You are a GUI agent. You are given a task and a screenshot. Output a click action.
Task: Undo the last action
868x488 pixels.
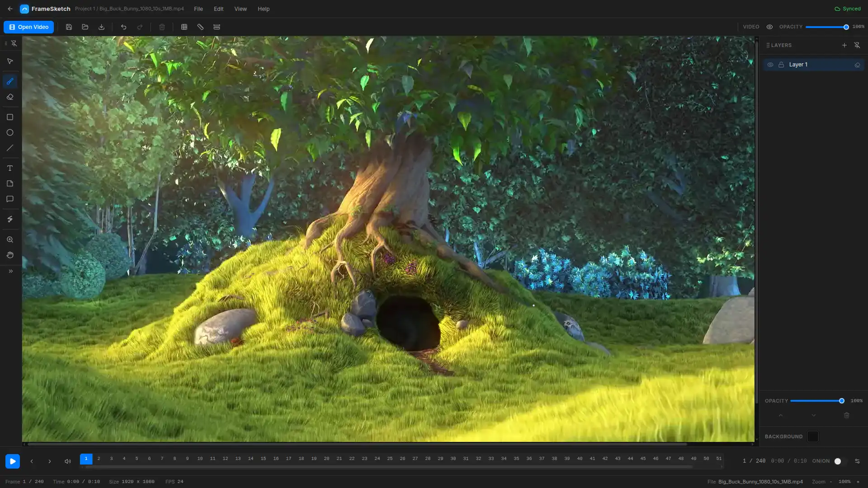(x=123, y=27)
